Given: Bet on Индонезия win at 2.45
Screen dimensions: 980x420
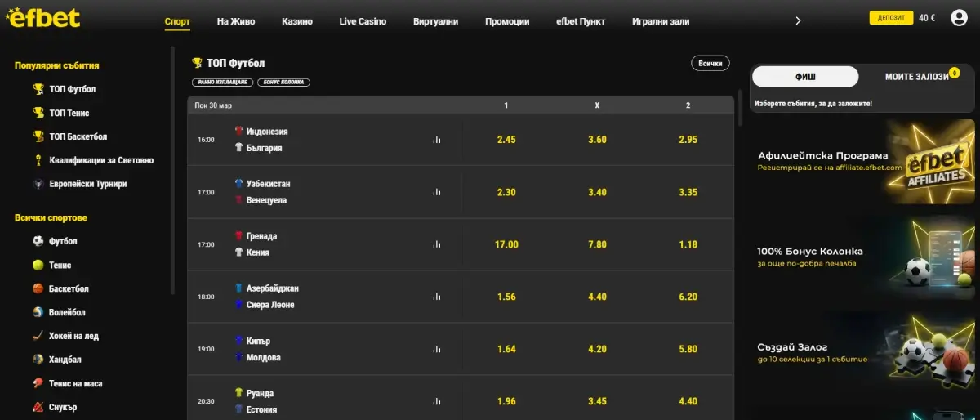Looking at the screenshot, I should pos(506,140).
